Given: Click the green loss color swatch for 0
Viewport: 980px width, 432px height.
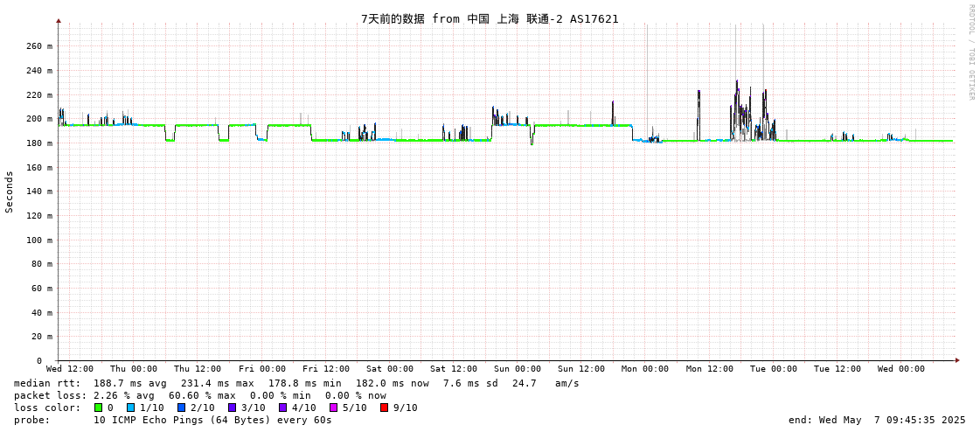Looking at the screenshot, I should point(98,408).
